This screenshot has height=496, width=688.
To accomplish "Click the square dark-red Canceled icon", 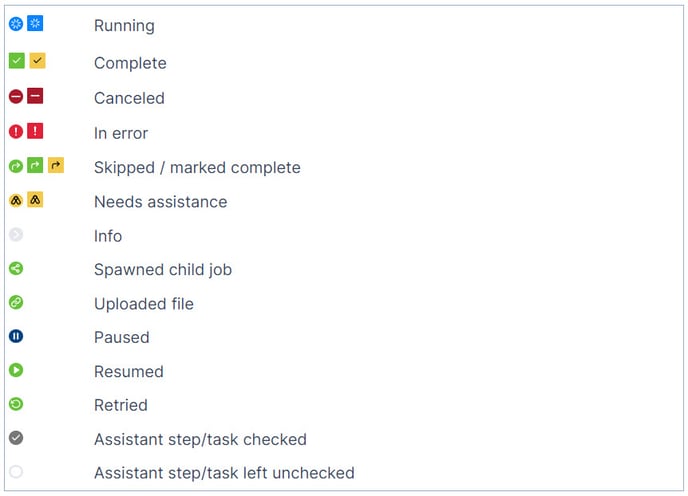I will coord(35,96).
